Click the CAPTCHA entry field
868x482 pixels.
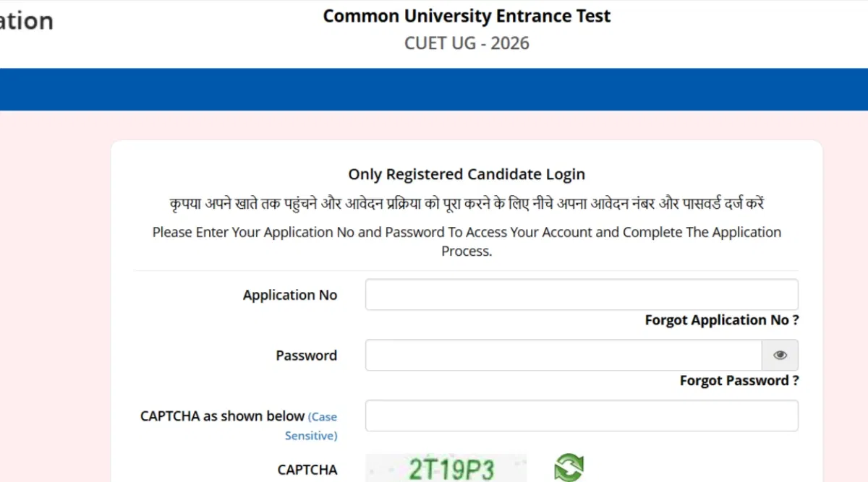[582, 415]
